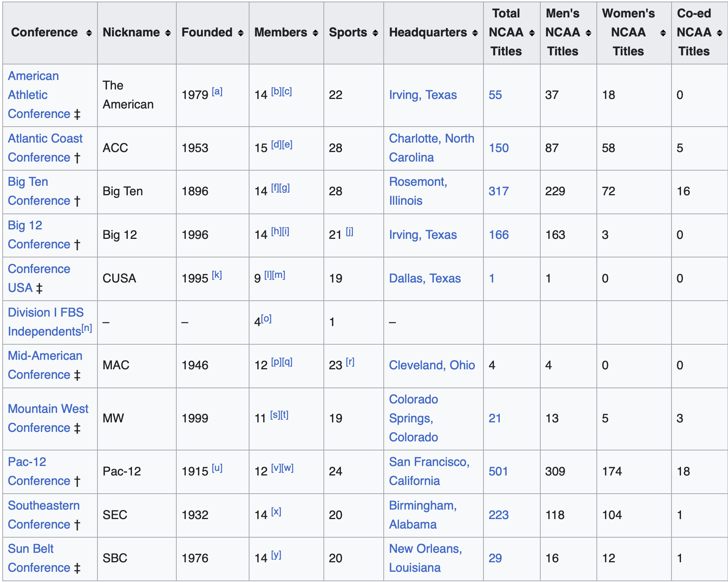728x582 pixels.
Task: Click Mountain West total titles 21 link
Action: pyautogui.click(x=495, y=418)
